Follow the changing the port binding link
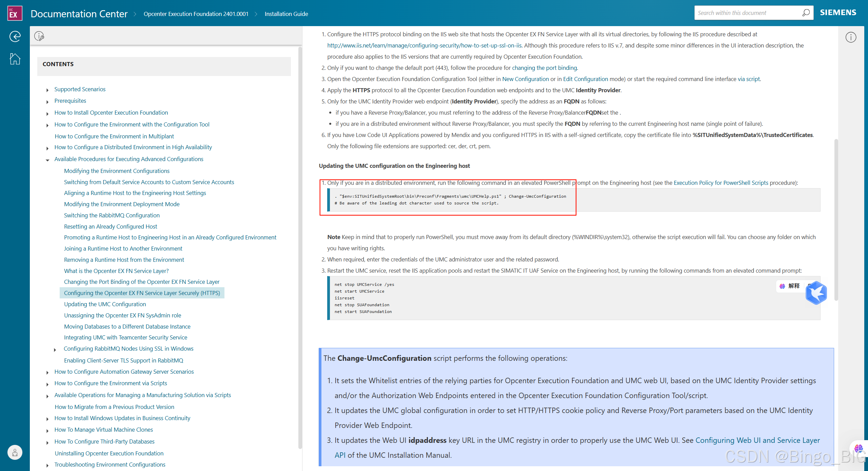The width and height of the screenshot is (868, 471). pyautogui.click(x=544, y=67)
